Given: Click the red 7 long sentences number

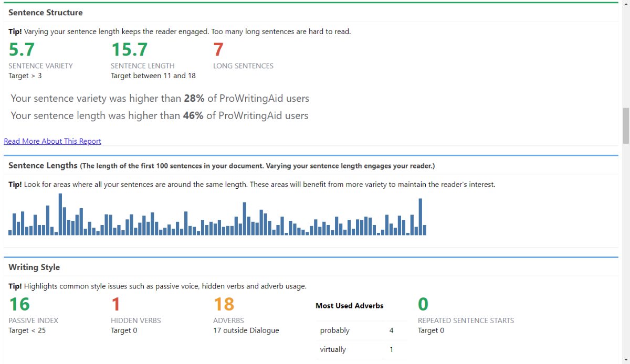Looking at the screenshot, I should tap(218, 49).
